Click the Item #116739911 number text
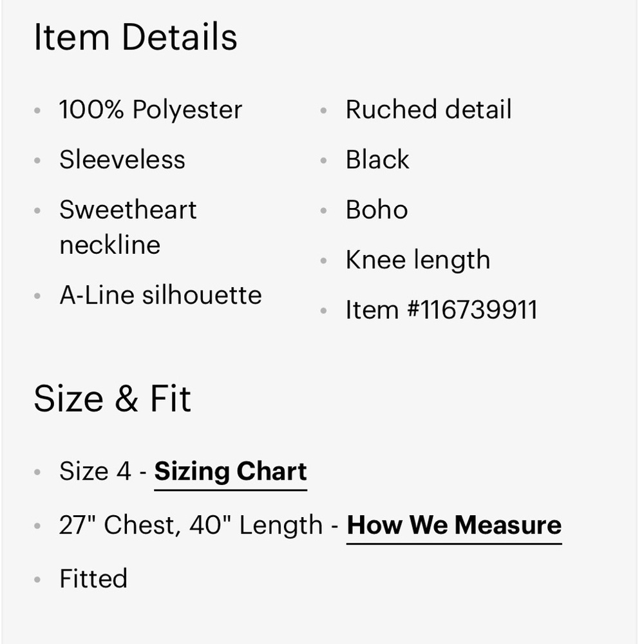Screen dimensions: 644x644 [441, 310]
